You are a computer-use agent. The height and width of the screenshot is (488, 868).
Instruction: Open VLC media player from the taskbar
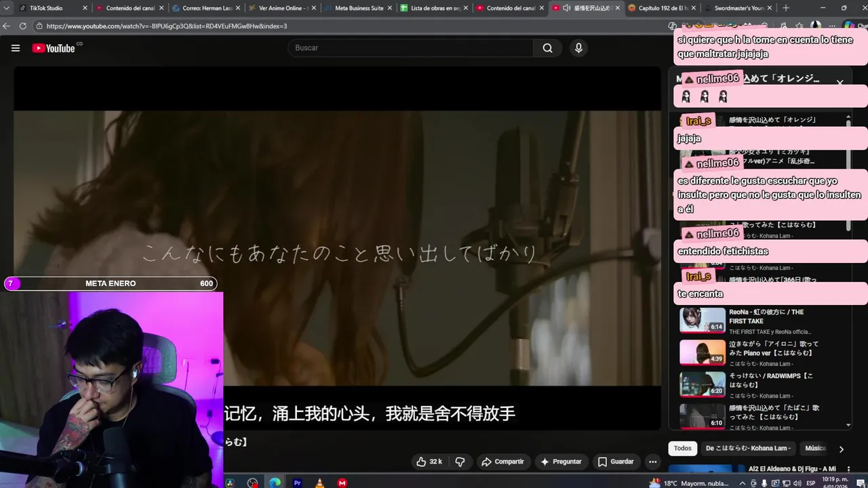[319, 483]
